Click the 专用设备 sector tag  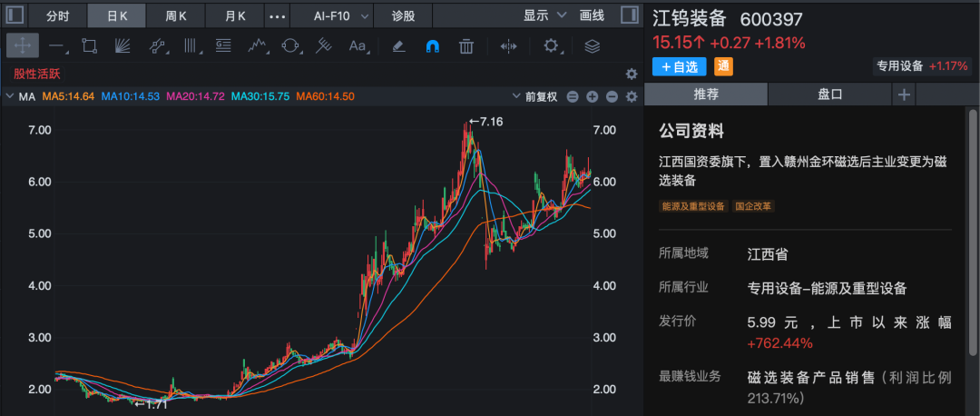[x=899, y=65]
